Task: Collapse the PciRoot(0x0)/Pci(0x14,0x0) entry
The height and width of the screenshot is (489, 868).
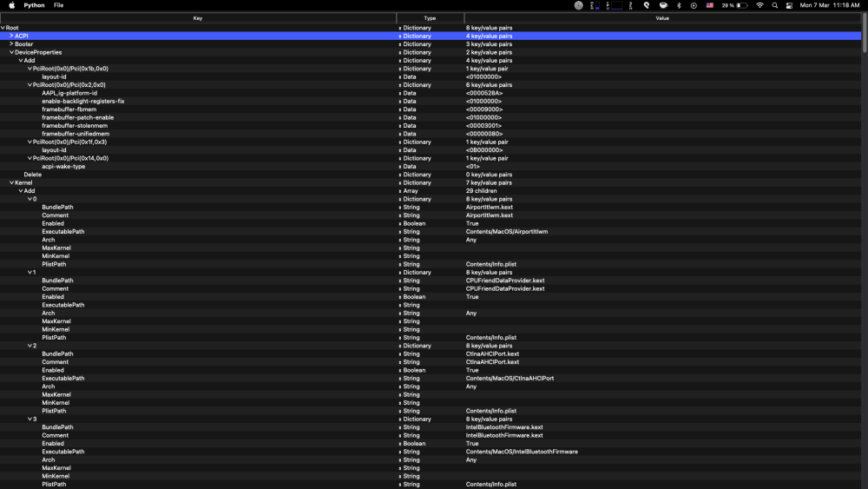Action: pyautogui.click(x=30, y=158)
